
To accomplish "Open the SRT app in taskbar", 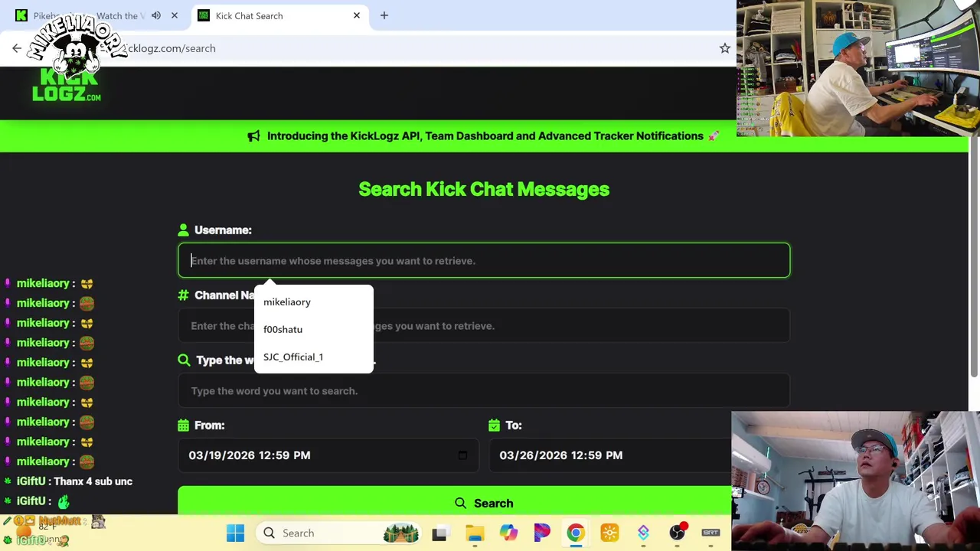I will 710,533.
